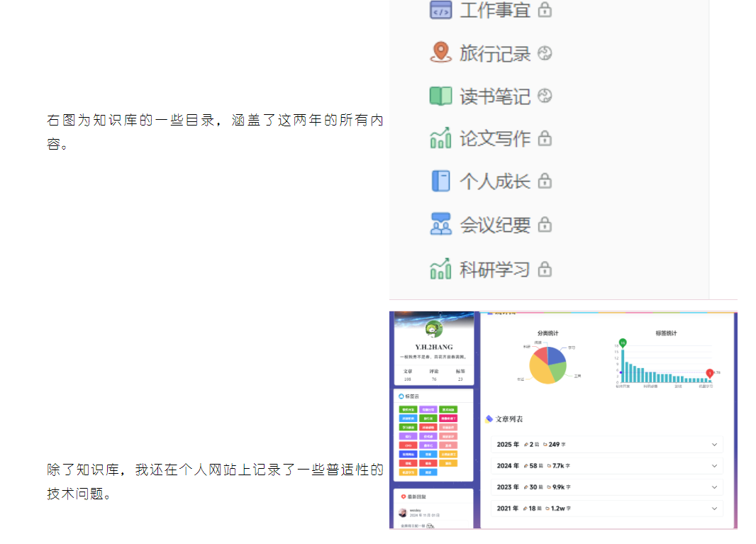Click the 读书笔记 green book icon
Viewport: 756px width, 544px height.
pos(440,96)
